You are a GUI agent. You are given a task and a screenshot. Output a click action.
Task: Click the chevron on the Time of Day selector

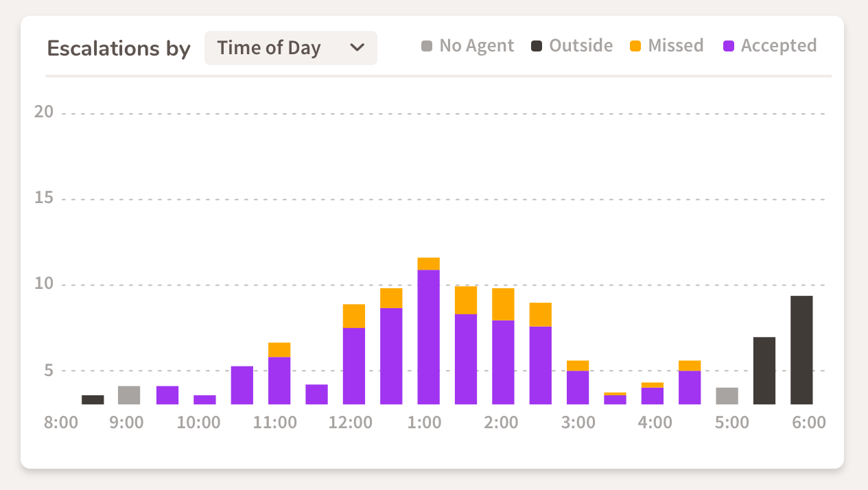tap(357, 47)
